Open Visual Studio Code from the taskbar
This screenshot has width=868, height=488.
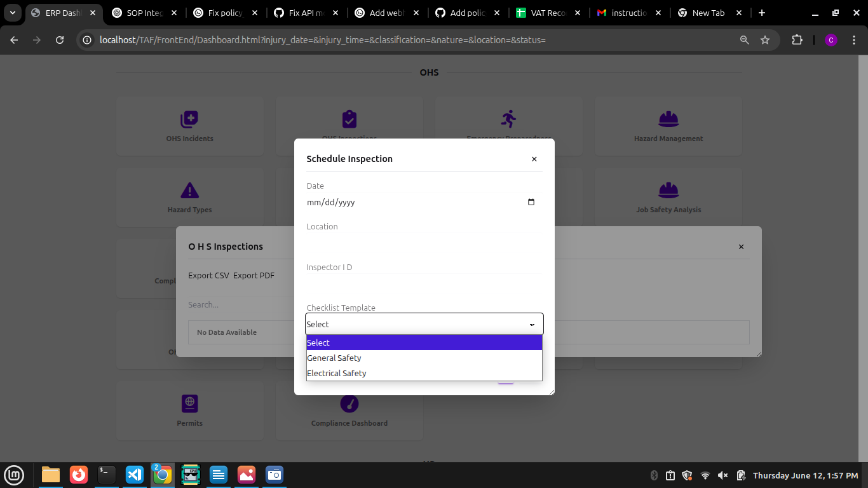click(x=134, y=475)
